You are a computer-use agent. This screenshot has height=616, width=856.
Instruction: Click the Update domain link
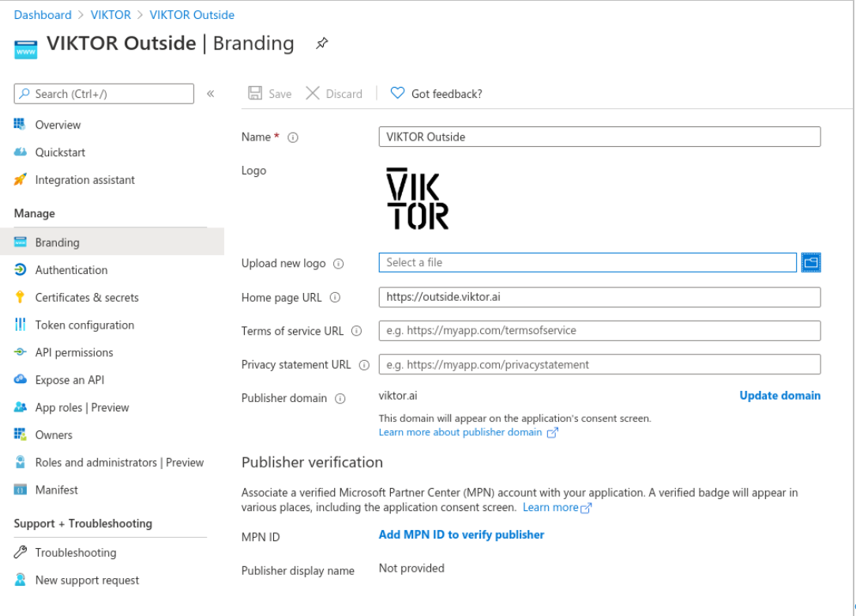[779, 396]
